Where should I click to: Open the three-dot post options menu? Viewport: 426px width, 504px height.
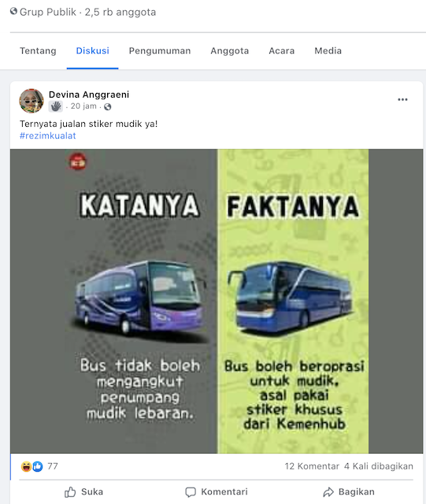point(402,100)
